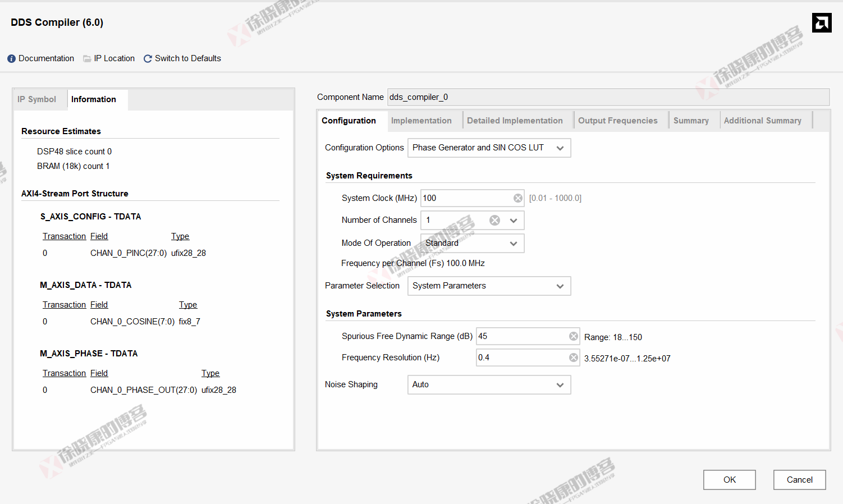Select the Additional Summary tab

click(762, 121)
